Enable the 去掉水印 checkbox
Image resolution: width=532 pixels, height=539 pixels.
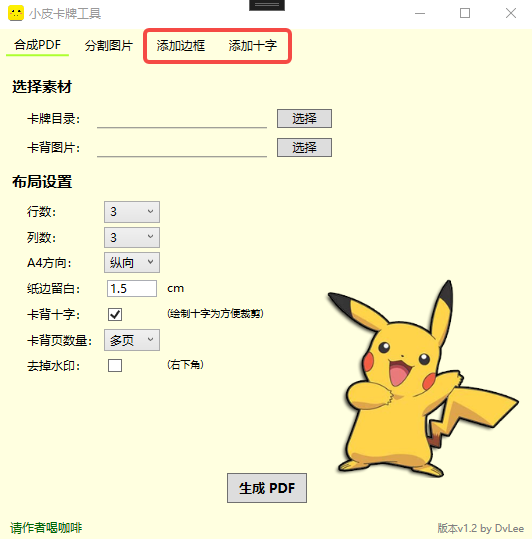coord(115,365)
